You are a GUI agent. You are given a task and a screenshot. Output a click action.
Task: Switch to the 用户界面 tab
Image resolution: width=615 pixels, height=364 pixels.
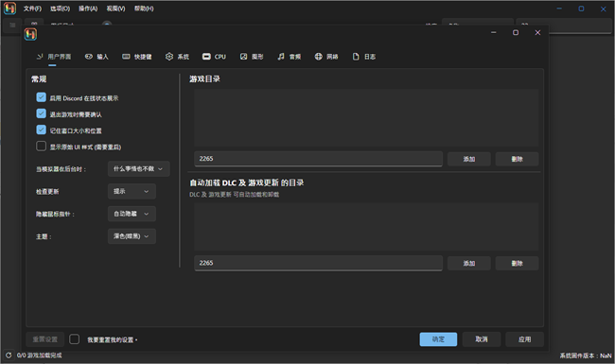54,57
